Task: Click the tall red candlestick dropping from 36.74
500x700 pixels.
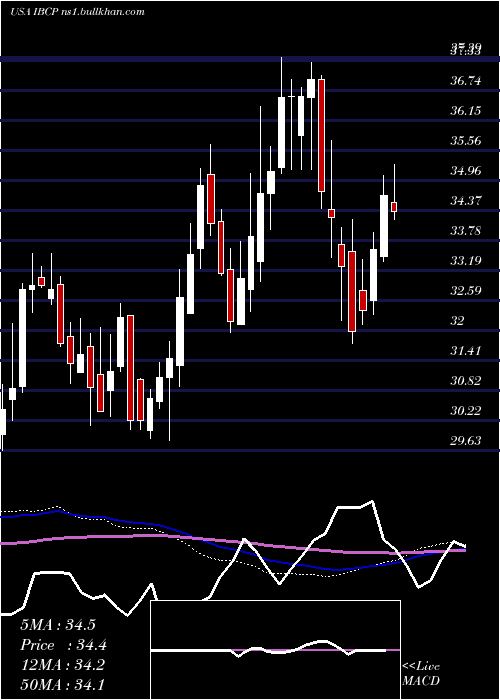Action: point(321,135)
